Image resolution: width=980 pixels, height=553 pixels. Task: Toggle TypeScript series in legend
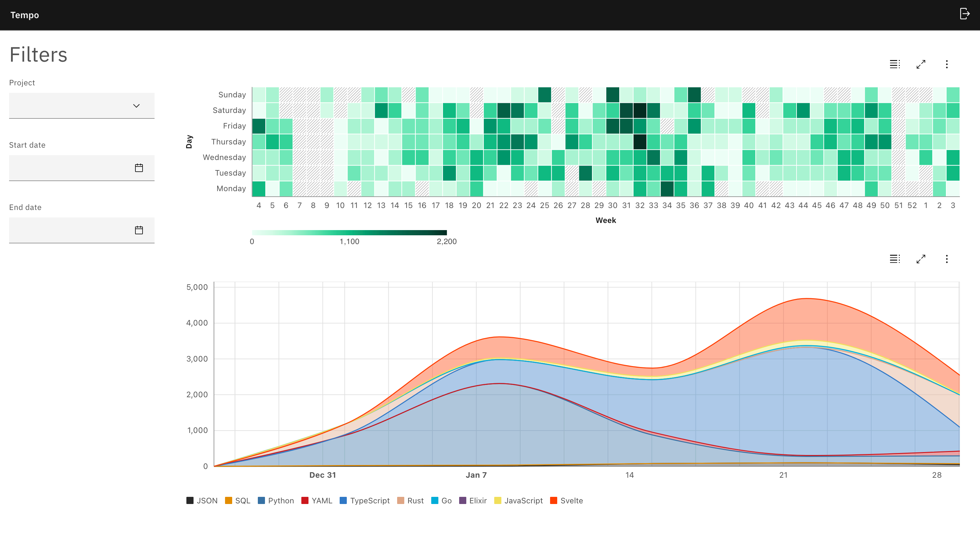(x=364, y=500)
